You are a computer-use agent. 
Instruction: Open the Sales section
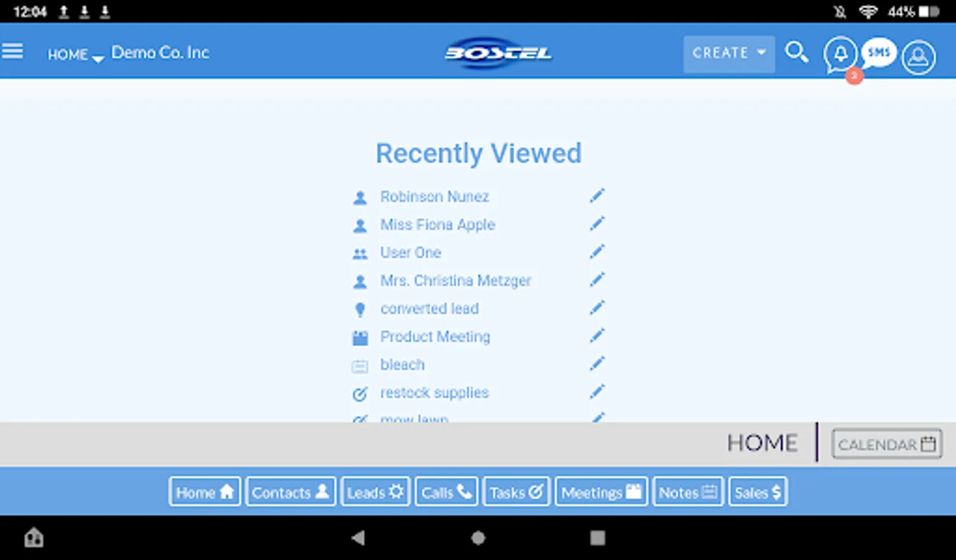pyautogui.click(x=757, y=492)
